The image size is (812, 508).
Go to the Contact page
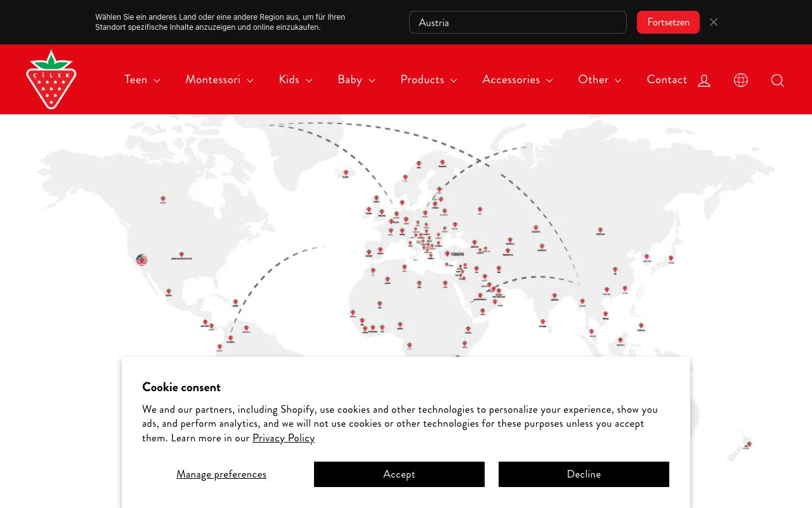click(667, 79)
